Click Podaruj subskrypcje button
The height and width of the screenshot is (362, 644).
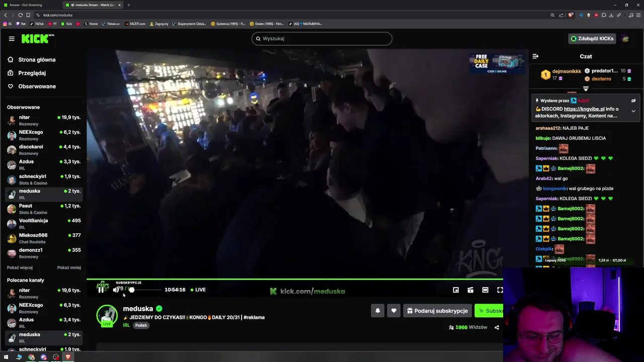tap(438, 311)
